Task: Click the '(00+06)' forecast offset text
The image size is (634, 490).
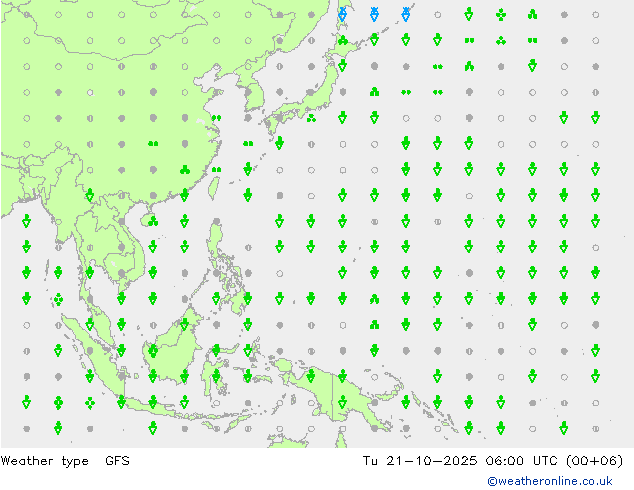Action: (x=594, y=461)
